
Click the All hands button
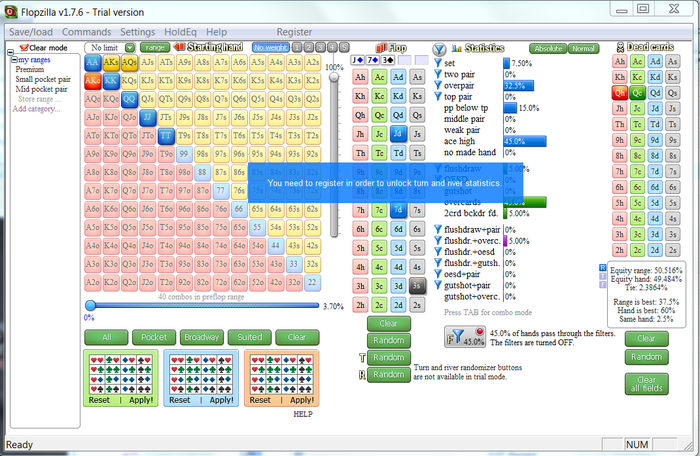coord(106,337)
